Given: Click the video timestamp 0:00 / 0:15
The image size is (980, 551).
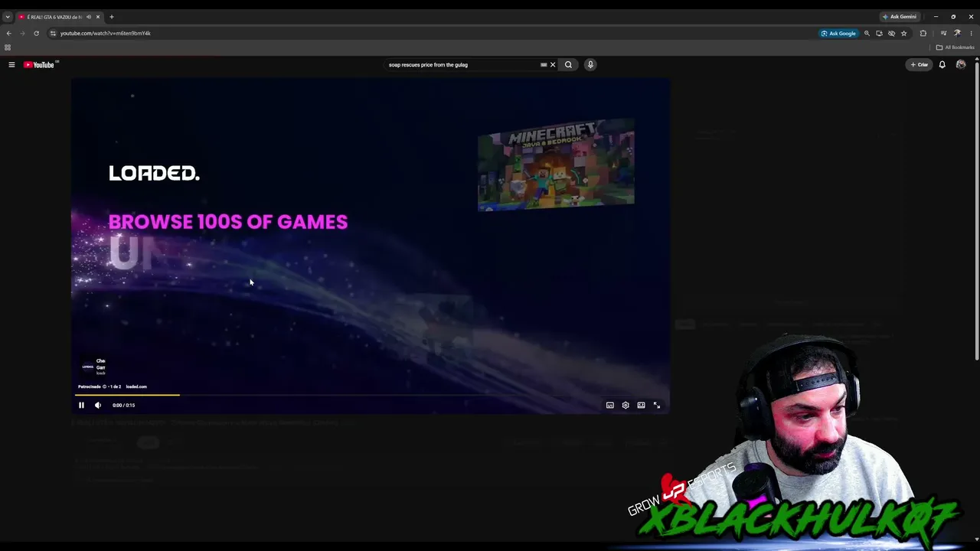Looking at the screenshot, I should 123,405.
